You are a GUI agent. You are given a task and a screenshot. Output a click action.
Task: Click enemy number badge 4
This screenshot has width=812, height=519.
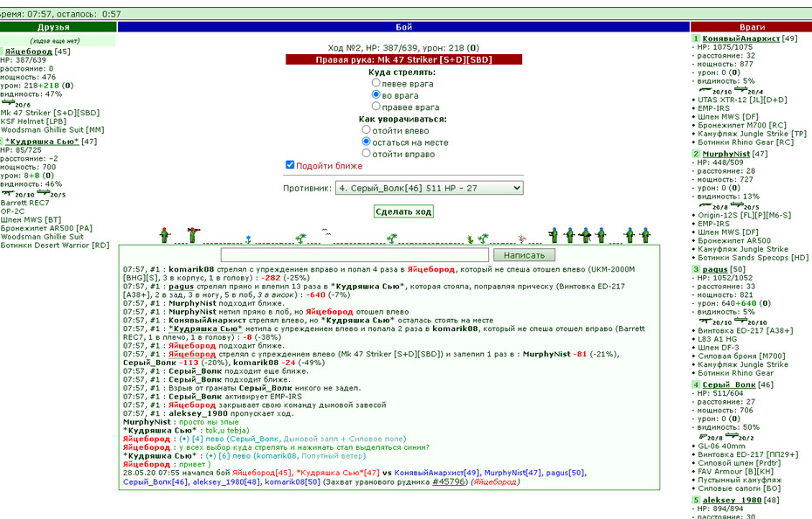click(x=696, y=384)
